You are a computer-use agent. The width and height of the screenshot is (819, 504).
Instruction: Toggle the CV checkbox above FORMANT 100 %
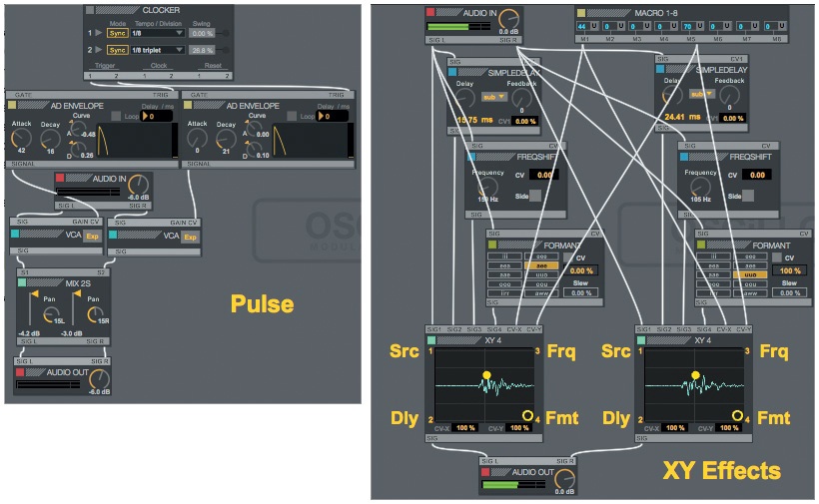pos(777,257)
